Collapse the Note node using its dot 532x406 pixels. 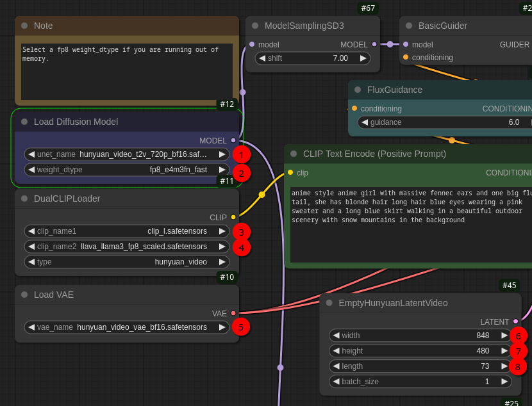[24, 26]
